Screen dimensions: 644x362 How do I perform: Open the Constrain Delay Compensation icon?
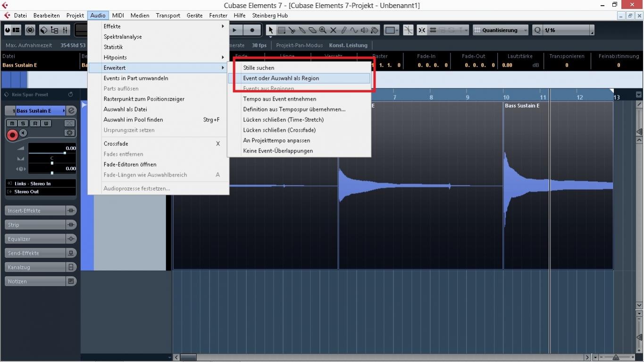click(x=30, y=30)
